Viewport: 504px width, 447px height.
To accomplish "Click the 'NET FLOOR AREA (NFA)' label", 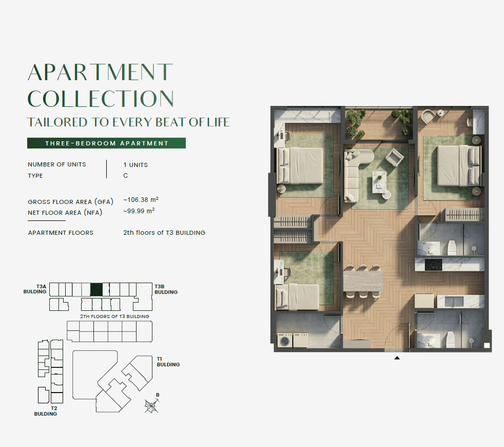I will coord(65,213).
